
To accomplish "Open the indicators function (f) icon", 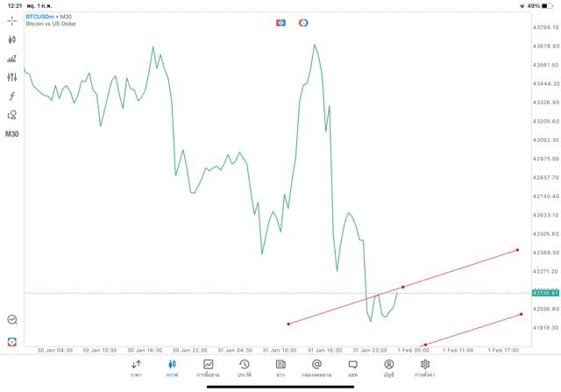I will 12,96.
